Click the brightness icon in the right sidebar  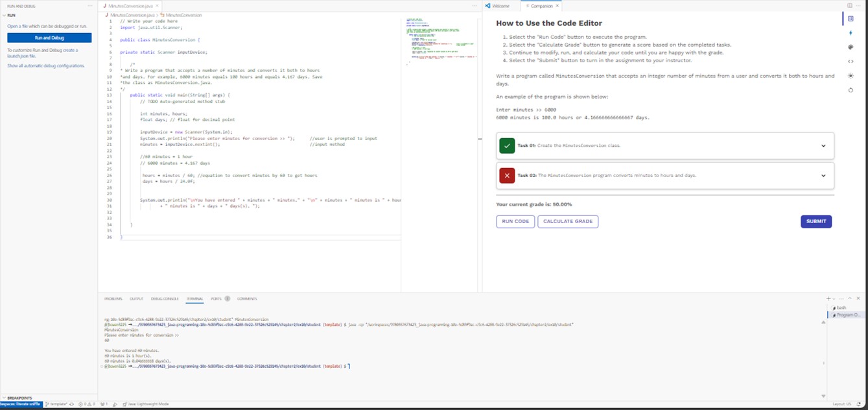(x=850, y=76)
